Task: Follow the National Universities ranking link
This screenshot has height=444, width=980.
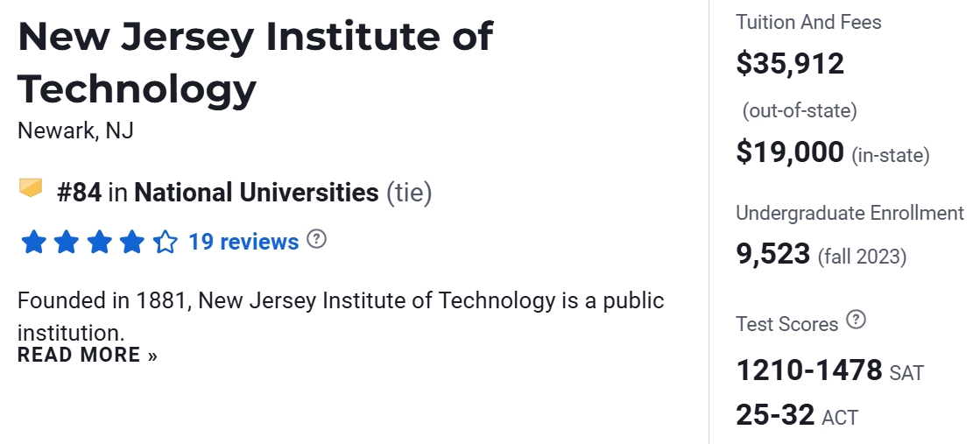Action: pyautogui.click(x=256, y=193)
